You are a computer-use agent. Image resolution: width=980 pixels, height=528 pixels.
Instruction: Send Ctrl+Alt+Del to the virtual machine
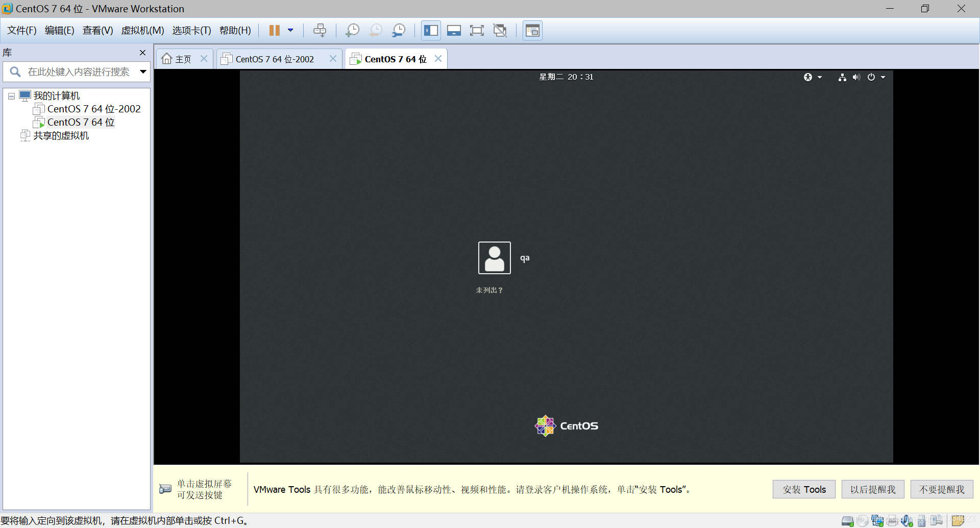320,31
